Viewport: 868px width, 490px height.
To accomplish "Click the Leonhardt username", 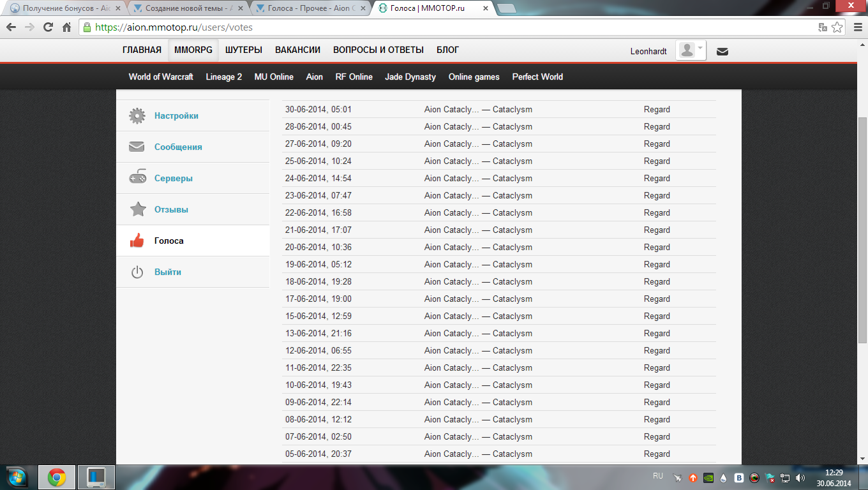I will click(x=648, y=51).
